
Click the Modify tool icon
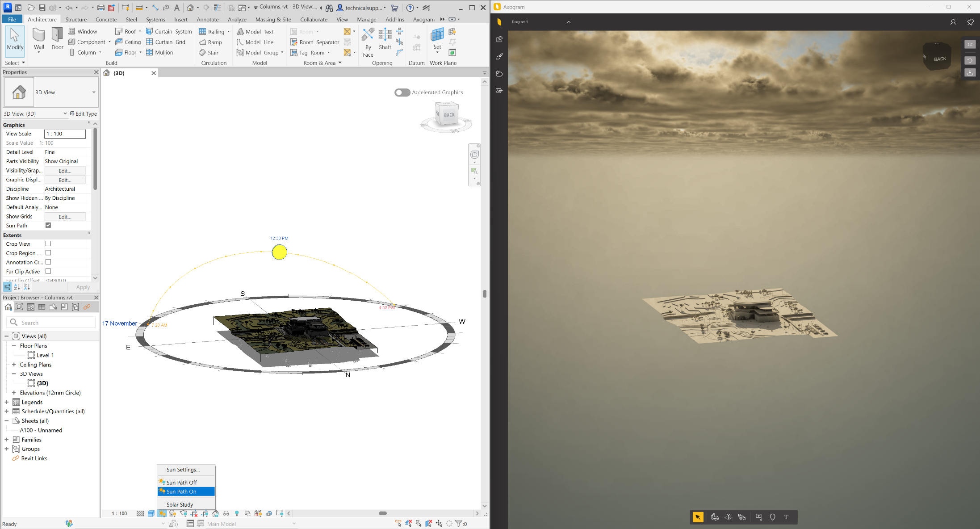15,40
